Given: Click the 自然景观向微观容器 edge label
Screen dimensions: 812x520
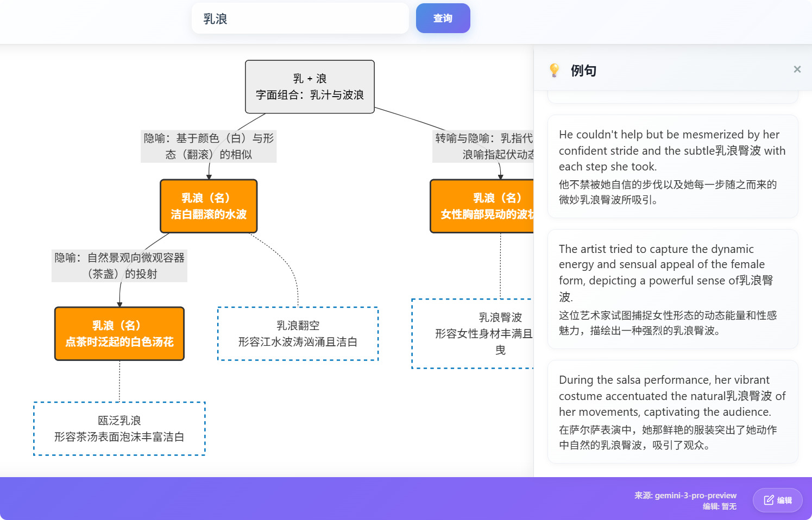Looking at the screenshot, I should point(119,266).
